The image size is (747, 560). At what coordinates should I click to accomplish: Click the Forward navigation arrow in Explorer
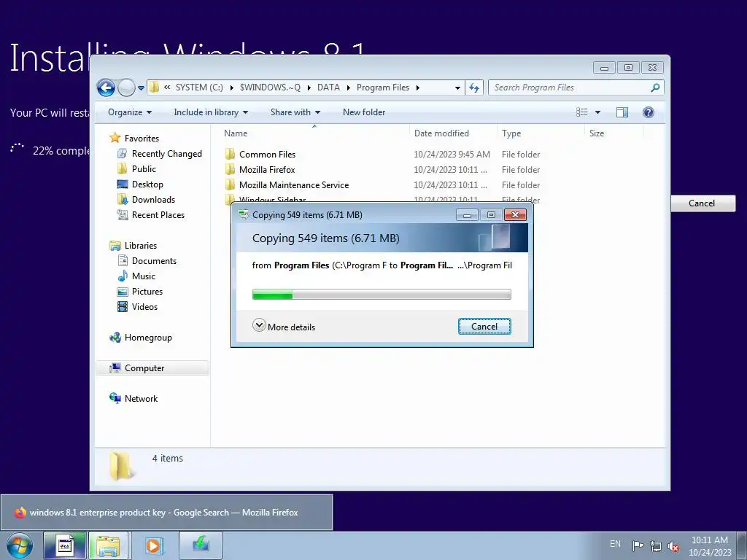[126, 87]
